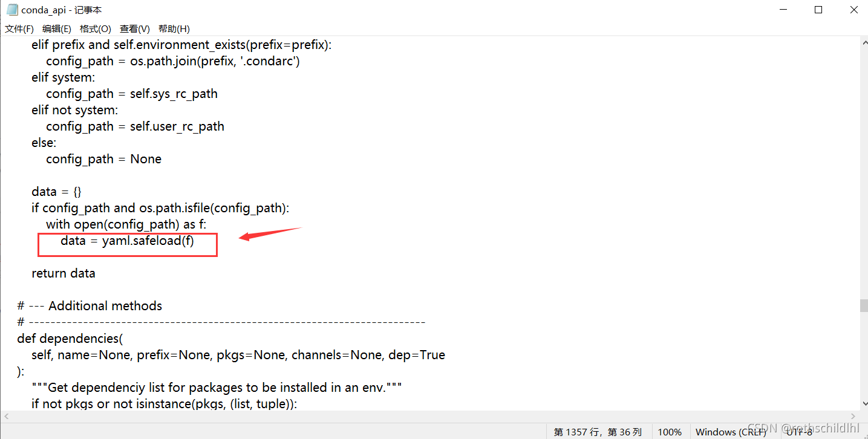Screen dimensions: 868x439
Task: Click the Notepad icon in title bar
Action: point(11,10)
